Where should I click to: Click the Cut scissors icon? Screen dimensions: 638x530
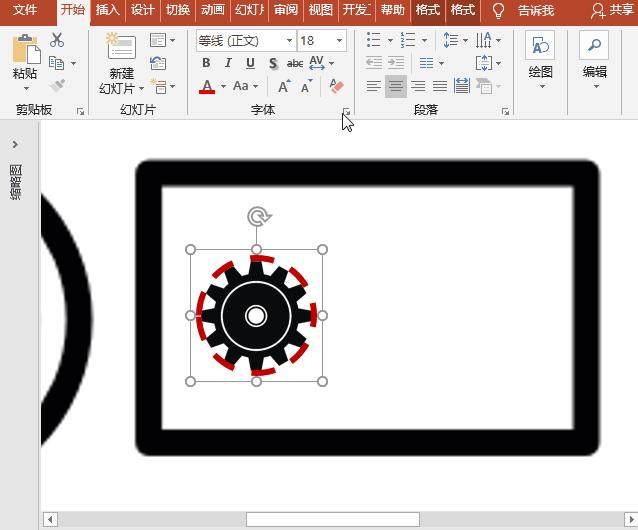(57, 40)
